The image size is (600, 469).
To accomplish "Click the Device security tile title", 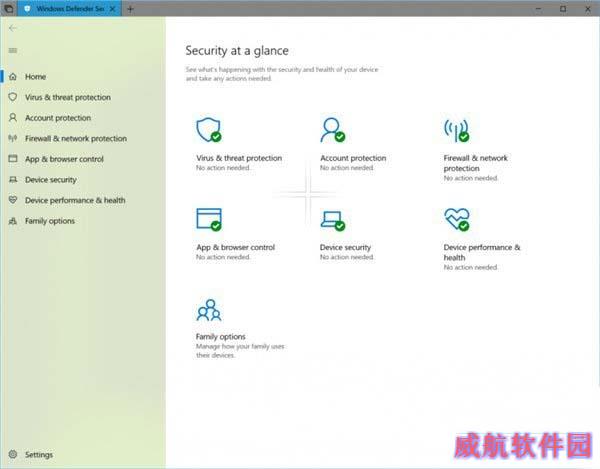I will pos(345,247).
